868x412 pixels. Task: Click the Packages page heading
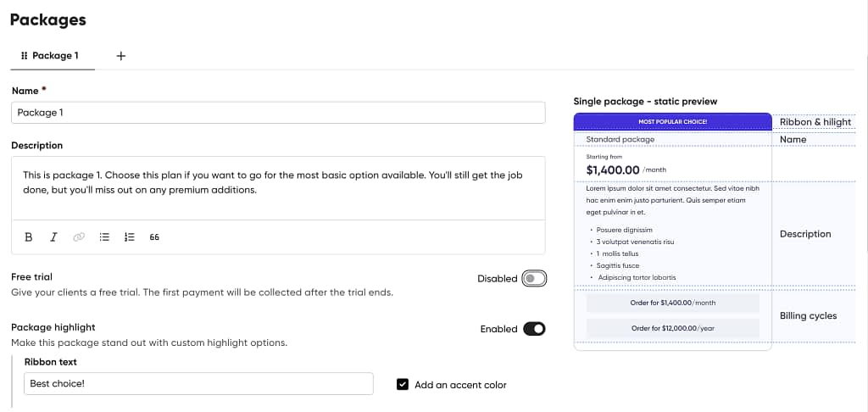[48, 19]
